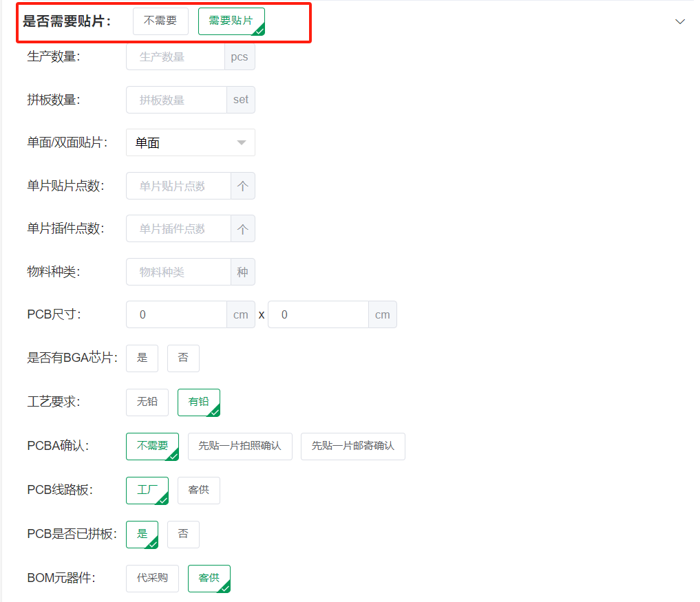Screen dimensions: 700x602
Task: Click the 拼板数量 input field
Action: [x=176, y=100]
